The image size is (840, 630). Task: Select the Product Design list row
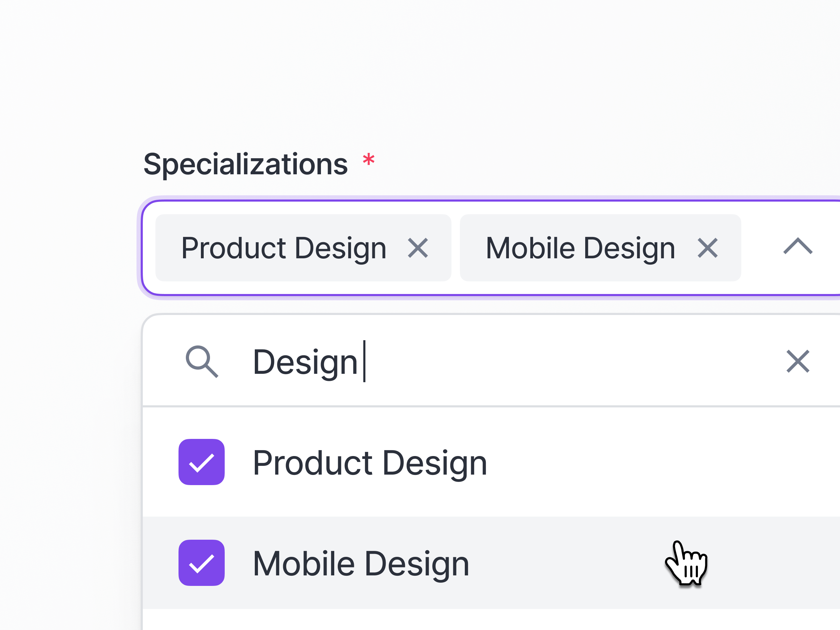pyautogui.click(x=370, y=462)
